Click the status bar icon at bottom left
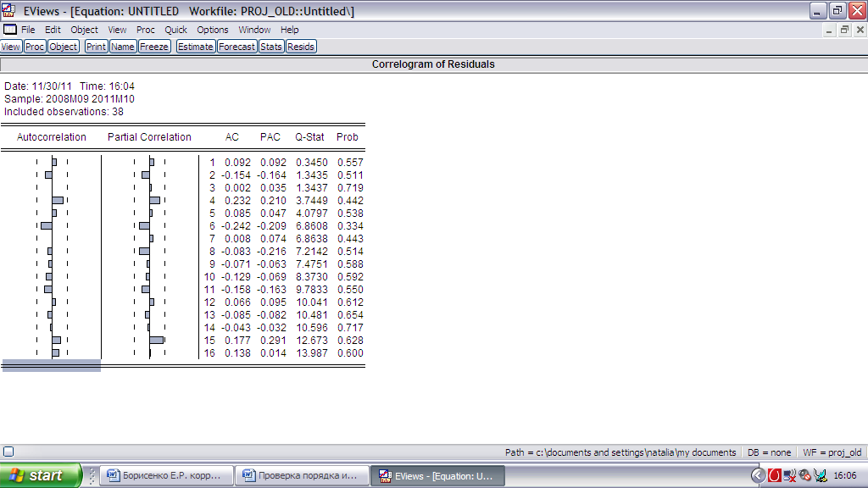Viewport: 868px width, 488px height. pyautogui.click(x=8, y=452)
